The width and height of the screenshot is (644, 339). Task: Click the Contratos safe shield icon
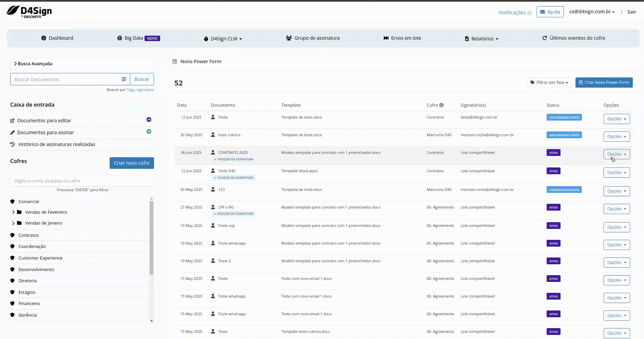[x=13, y=235]
